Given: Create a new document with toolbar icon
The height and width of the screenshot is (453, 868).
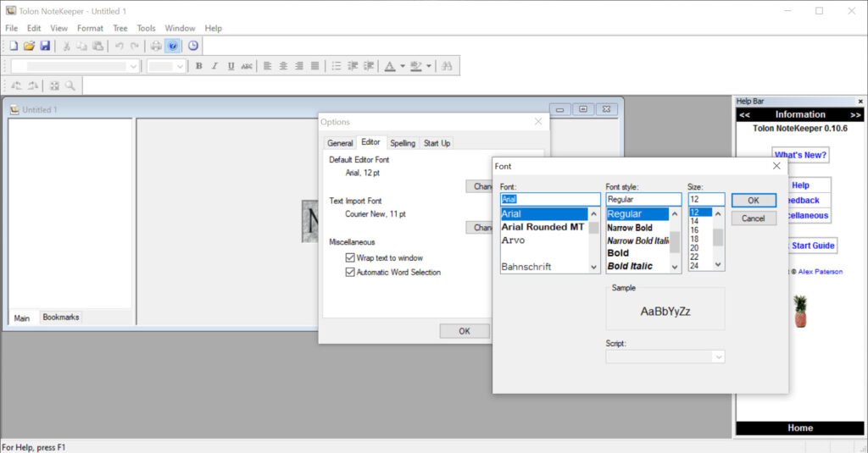Looking at the screenshot, I should coord(14,46).
